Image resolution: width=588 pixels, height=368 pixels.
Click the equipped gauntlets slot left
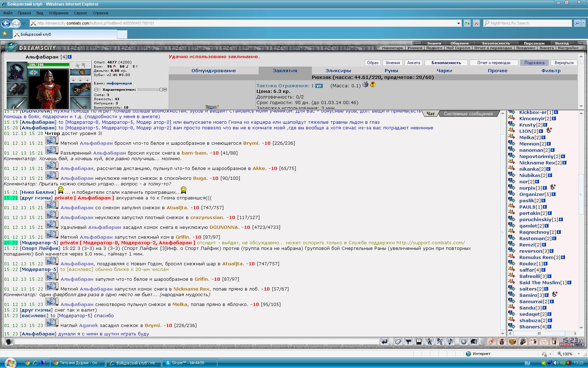click(x=17, y=90)
